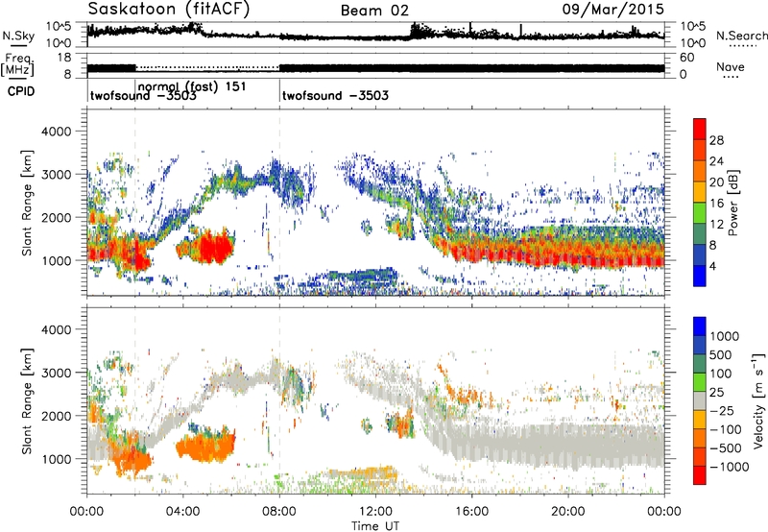
Task: Click the '16:00' time tick label
Action: point(471,512)
